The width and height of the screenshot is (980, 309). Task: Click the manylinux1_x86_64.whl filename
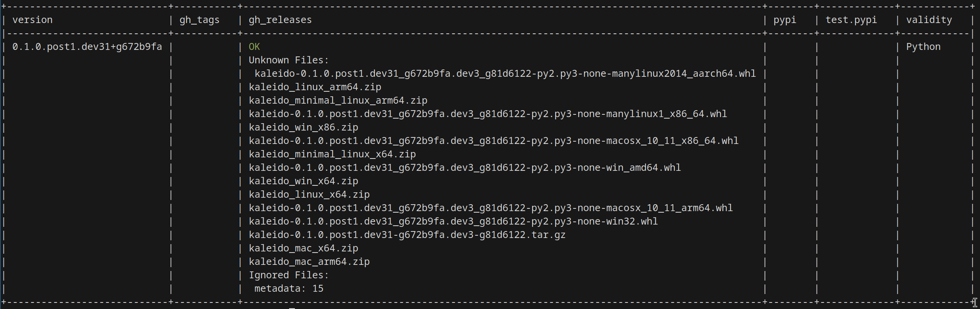488,114
